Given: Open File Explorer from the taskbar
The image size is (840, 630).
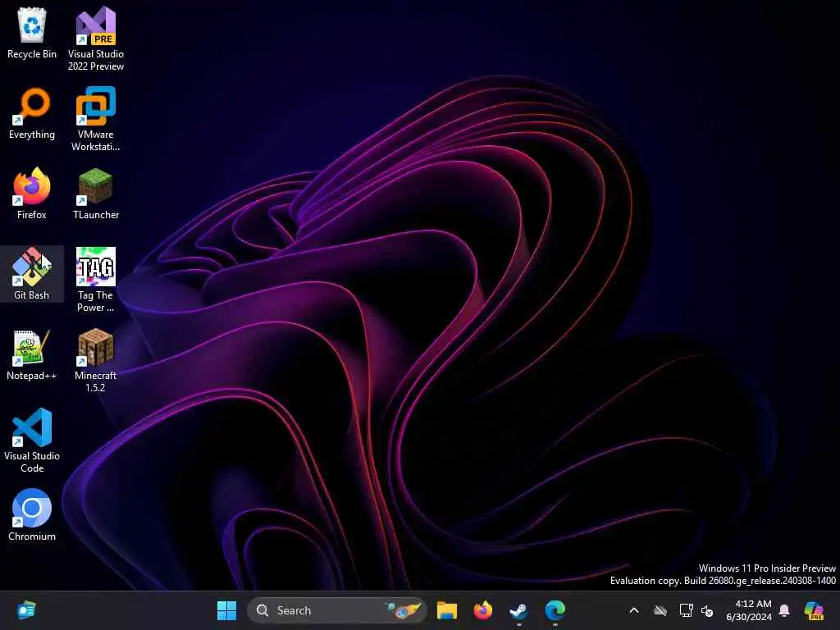Looking at the screenshot, I should coord(447,610).
